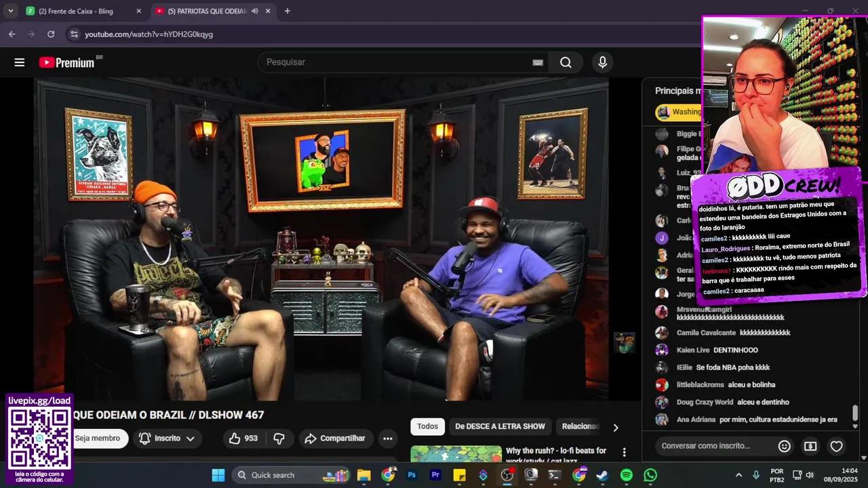Image resolution: width=868 pixels, height=488 pixels.
Task: Select the Todos filter chip
Action: pos(427,426)
